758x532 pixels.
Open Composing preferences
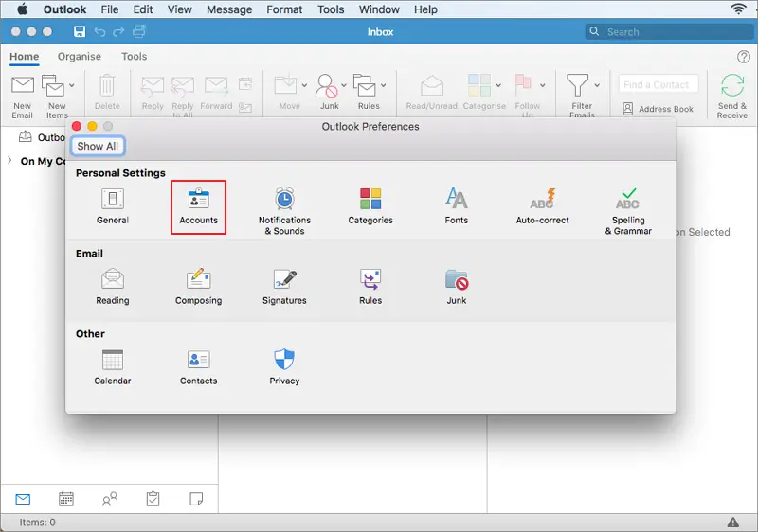click(198, 287)
